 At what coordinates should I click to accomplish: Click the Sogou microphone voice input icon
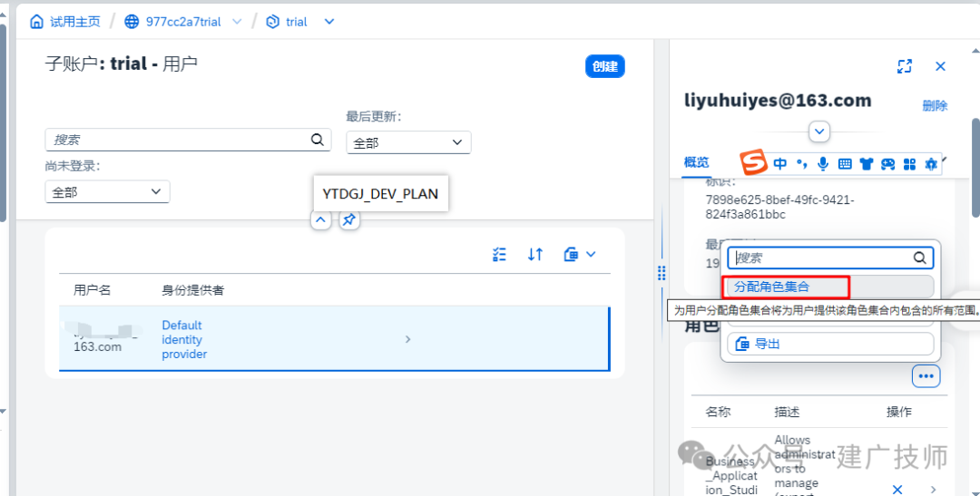[x=823, y=163]
